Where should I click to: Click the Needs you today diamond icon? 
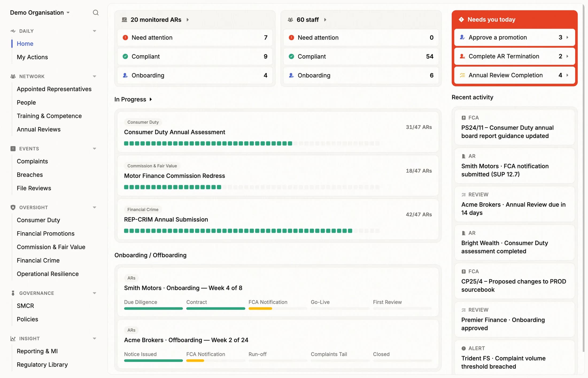[461, 20]
